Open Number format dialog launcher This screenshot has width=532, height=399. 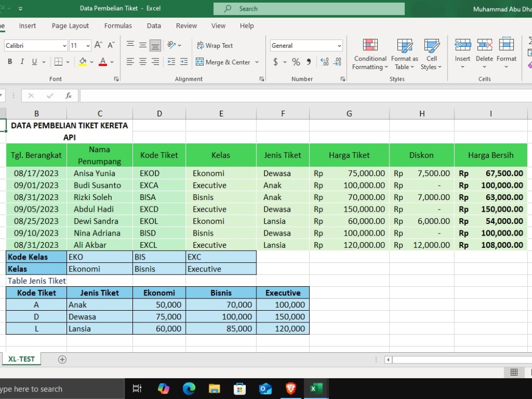[x=343, y=79]
